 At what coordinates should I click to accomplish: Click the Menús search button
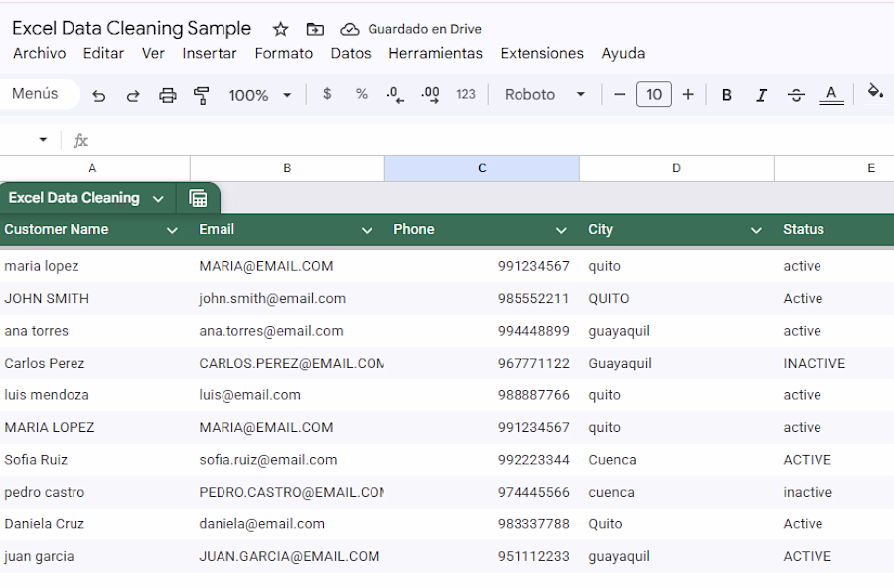point(36,94)
